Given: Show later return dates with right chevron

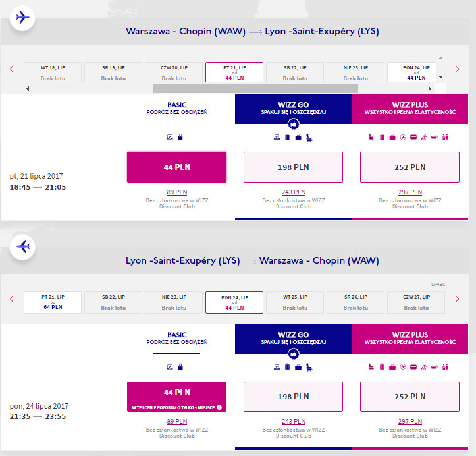Looking at the screenshot, I should [457, 299].
